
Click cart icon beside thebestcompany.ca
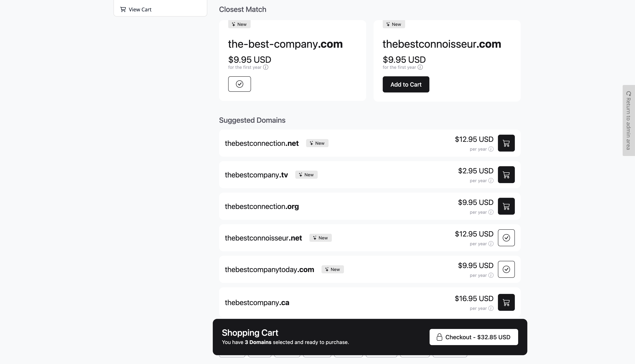(x=506, y=303)
